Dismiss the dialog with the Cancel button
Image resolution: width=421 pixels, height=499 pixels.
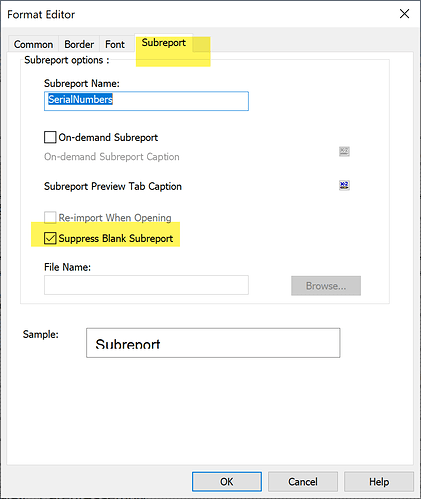(x=303, y=482)
